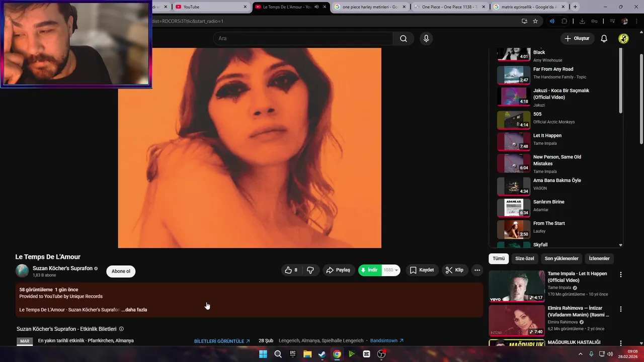The height and width of the screenshot is (362, 644).
Task: Show hidden system tray icons
Action: (x=580, y=354)
